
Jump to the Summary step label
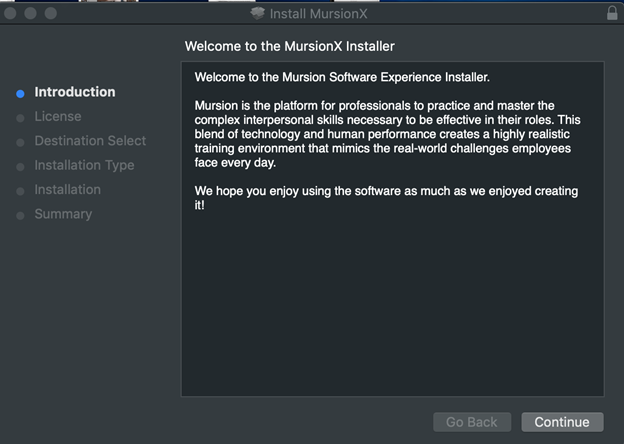[x=63, y=214]
